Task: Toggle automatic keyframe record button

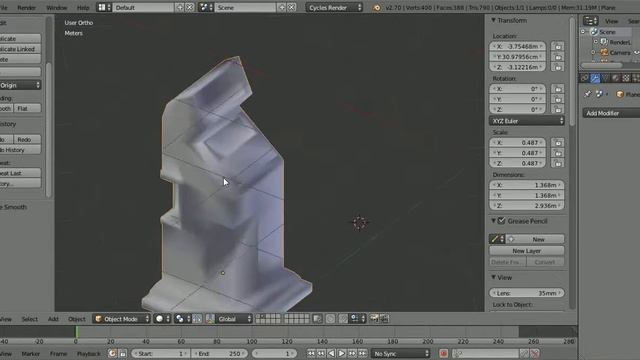Action: [444, 353]
